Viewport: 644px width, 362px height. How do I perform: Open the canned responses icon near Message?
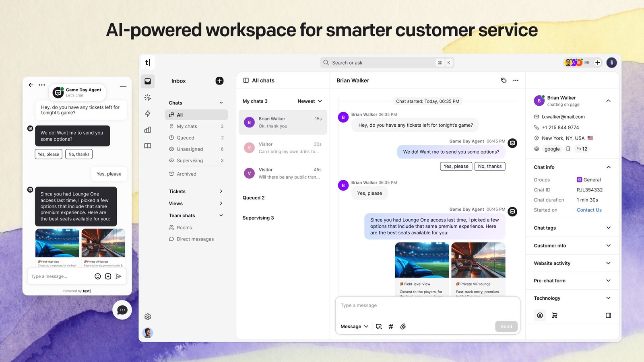pyautogui.click(x=379, y=326)
